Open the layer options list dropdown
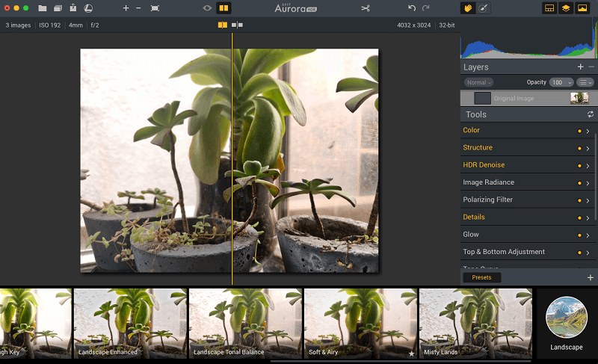 point(585,82)
